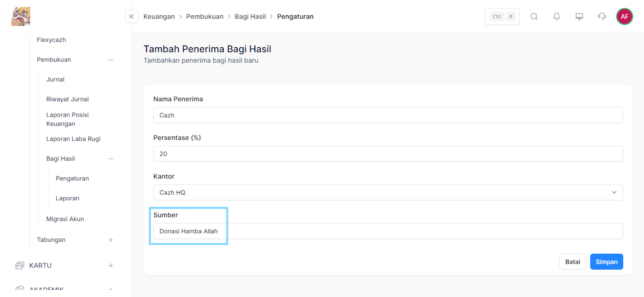Open the Kantor dropdown showing Cazh HQ
This screenshot has width=644, height=297.
[388, 192]
